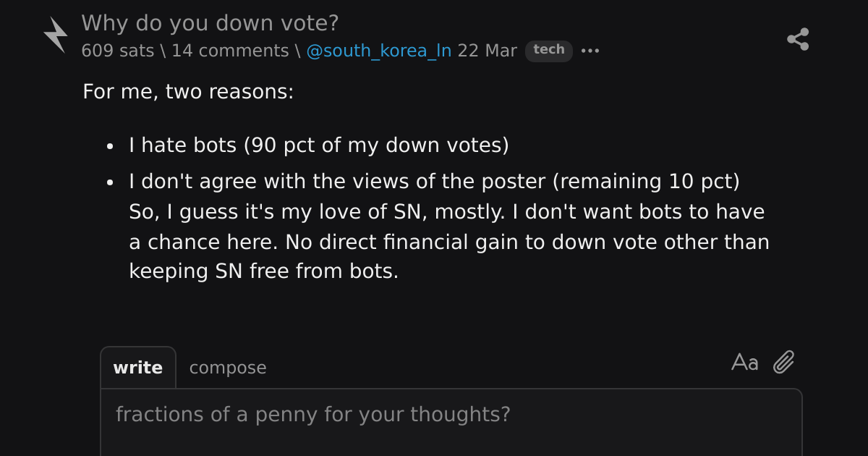
Task: Click the line starting 'So, I guess it's my love'
Action: 447,212
